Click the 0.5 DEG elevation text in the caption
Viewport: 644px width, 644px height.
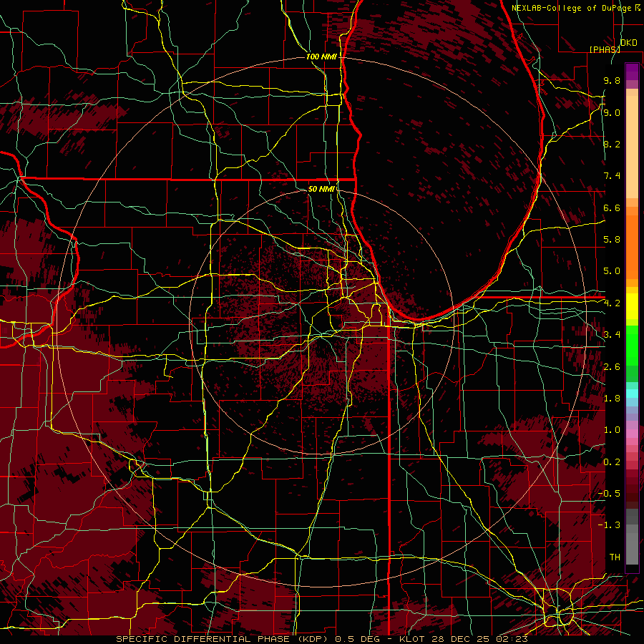[357, 639]
